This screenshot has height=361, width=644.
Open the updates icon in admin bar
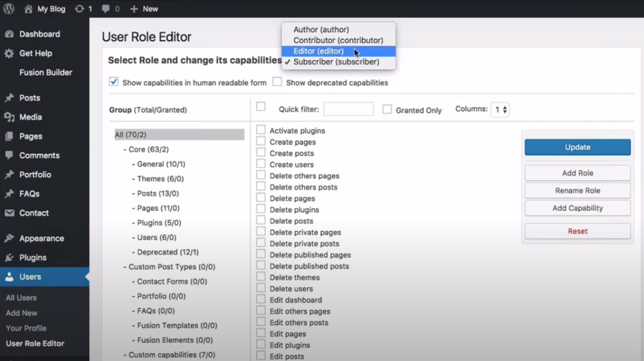[x=79, y=9]
